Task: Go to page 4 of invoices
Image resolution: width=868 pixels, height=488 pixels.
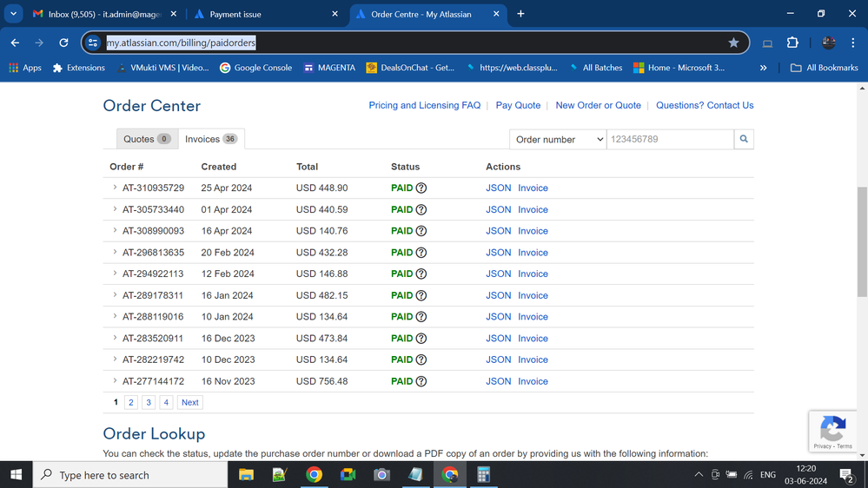Action: 166,402
